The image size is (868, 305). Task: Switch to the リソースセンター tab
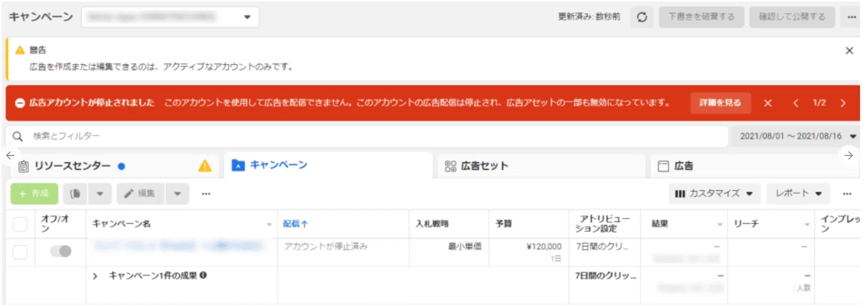(115, 166)
